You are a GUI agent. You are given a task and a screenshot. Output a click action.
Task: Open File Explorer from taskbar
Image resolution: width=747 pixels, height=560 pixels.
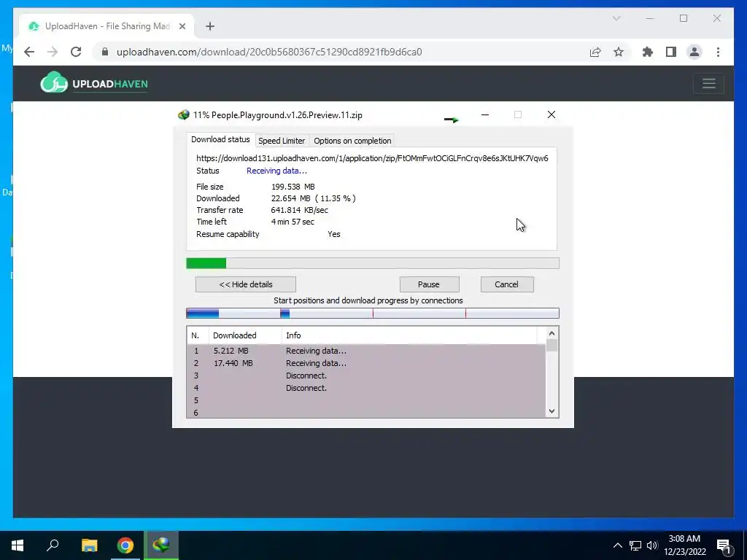[x=89, y=545]
